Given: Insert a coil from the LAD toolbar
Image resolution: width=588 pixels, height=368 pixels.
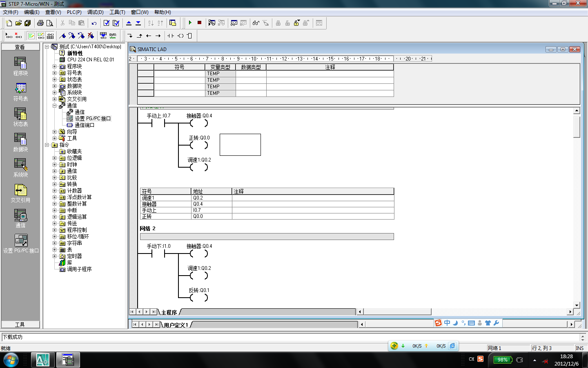Looking at the screenshot, I should click(180, 36).
